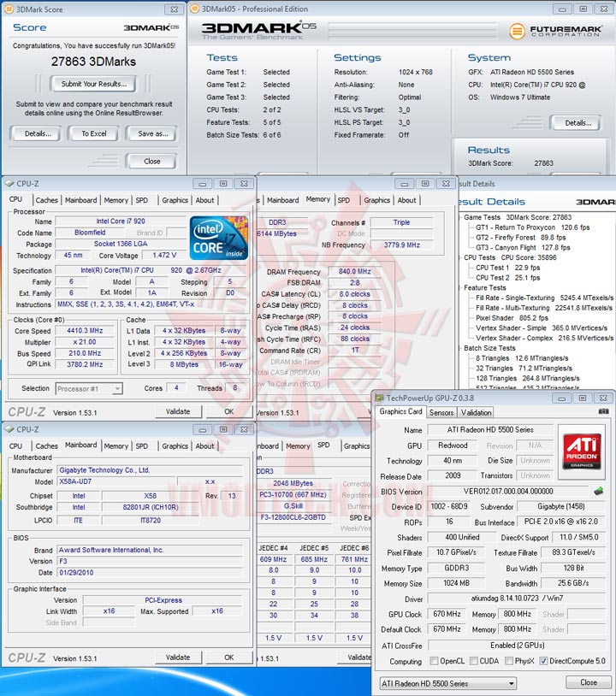Image resolution: width=616 pixels, height=696 pixels.
Task: Open CPU tab in CPU-Z motherboard window
Action: (x=15, y=446)
